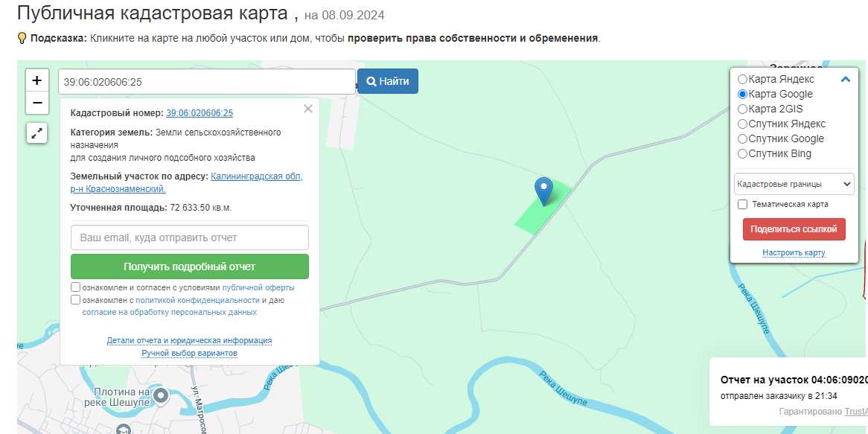Open Калининградская обл address link
The height and width of the screenshot is (434, 868).
click(187, 182)
